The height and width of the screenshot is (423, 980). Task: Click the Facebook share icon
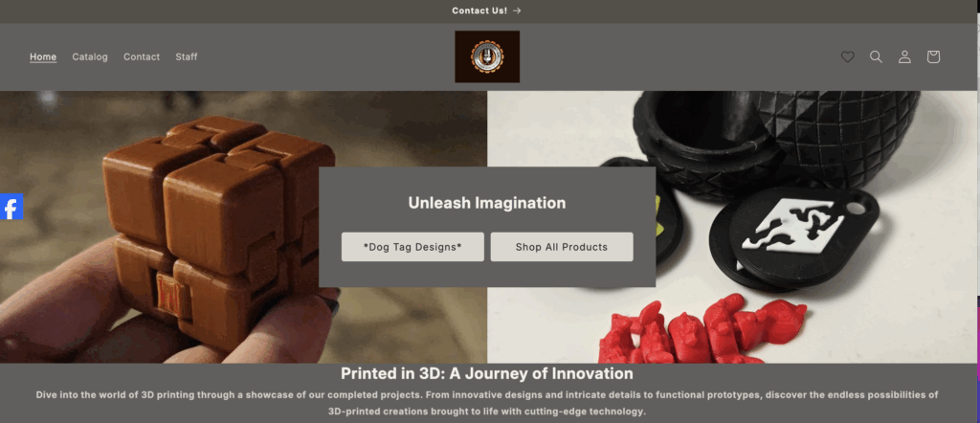tap(11, 207)
